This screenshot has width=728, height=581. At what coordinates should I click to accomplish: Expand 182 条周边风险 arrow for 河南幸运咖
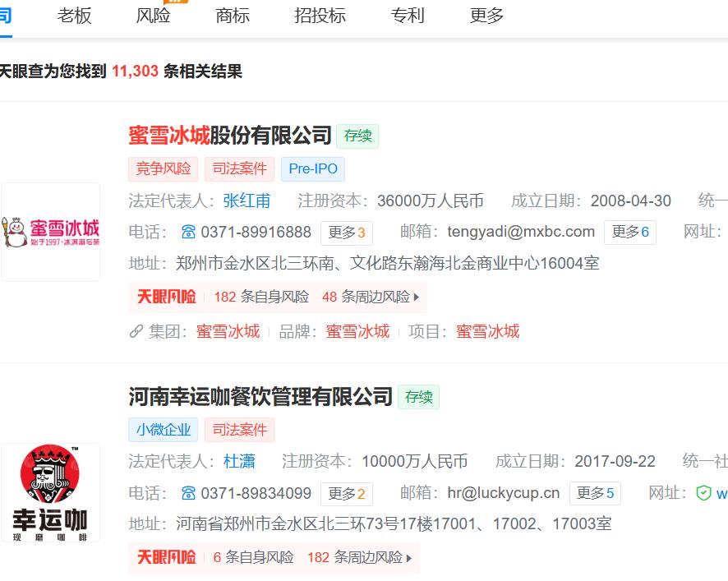pos(408,558)
